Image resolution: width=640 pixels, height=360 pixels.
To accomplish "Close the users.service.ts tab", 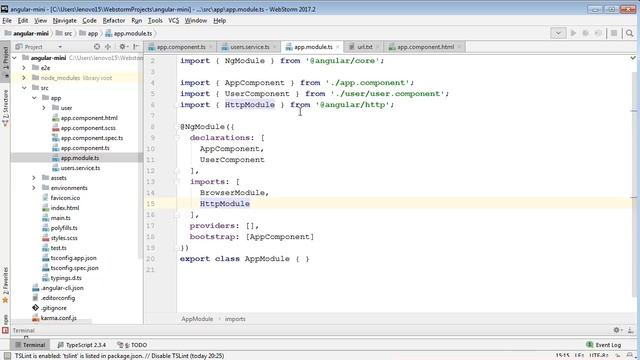I will (x=275, y=47).
